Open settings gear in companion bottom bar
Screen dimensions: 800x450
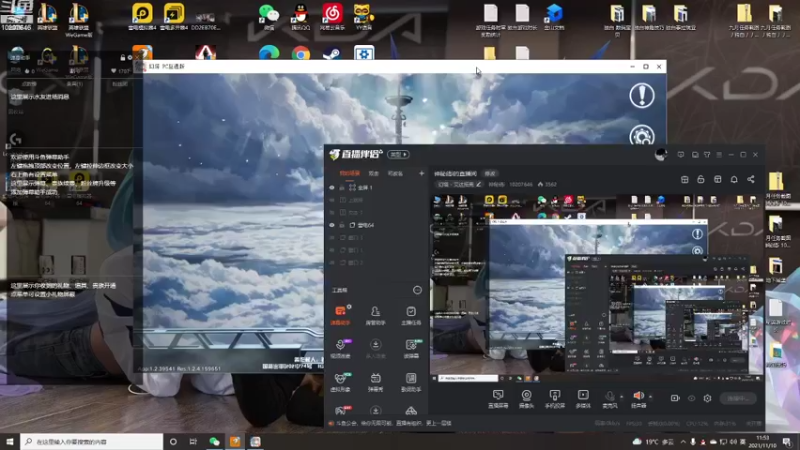pyautogui.click(x=707, y=398)
